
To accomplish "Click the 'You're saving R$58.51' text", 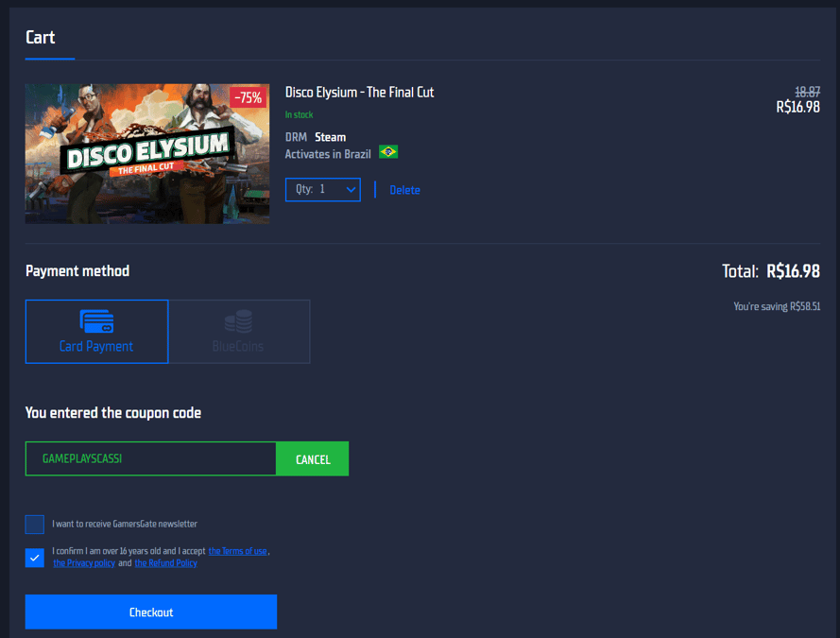I will [x=777, y=306].
